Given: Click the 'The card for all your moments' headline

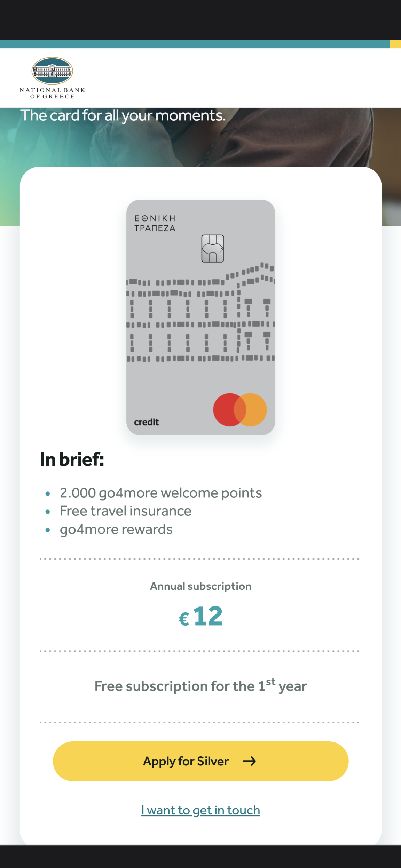Looking at the screenshot, I should pos(123,115).
